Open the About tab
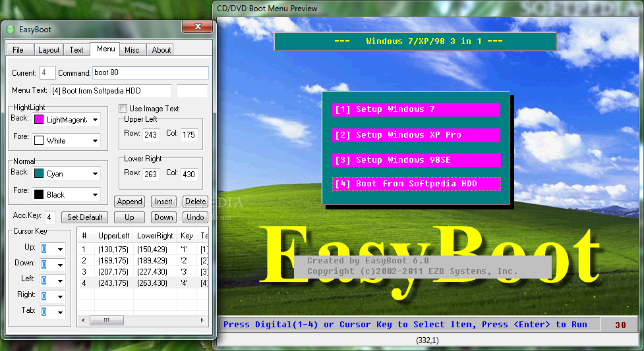 [161, 49]
